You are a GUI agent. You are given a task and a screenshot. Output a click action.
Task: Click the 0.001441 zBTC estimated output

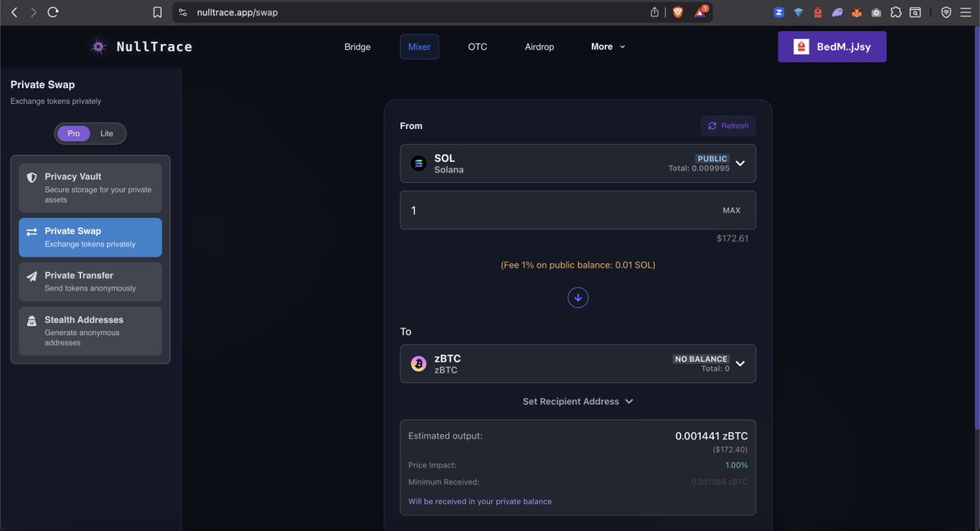tap(711, 436)
